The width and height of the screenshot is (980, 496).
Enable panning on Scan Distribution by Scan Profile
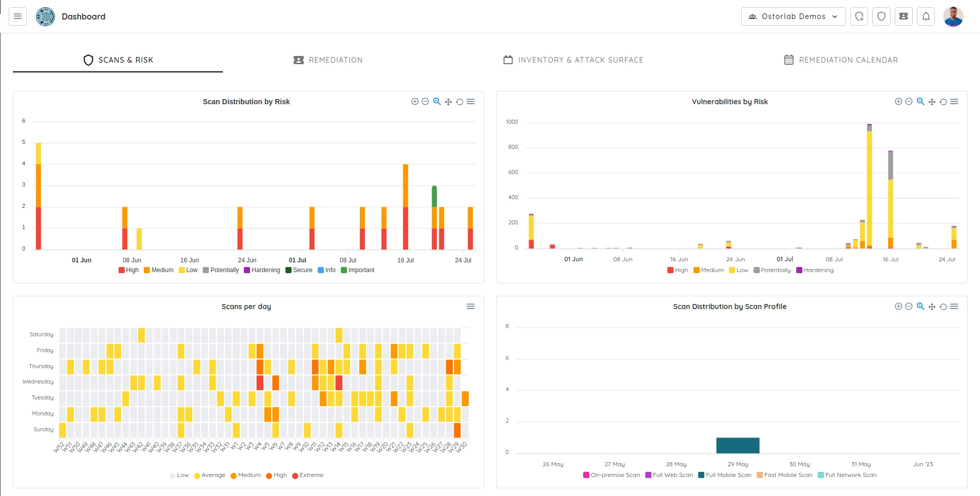[x=931, y=306]
